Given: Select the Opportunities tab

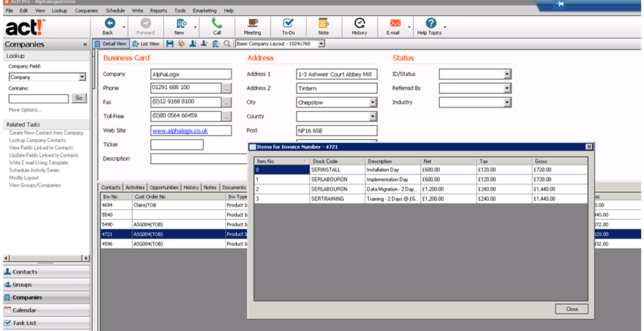Looking at the screenshot, I should click(164, 187).
